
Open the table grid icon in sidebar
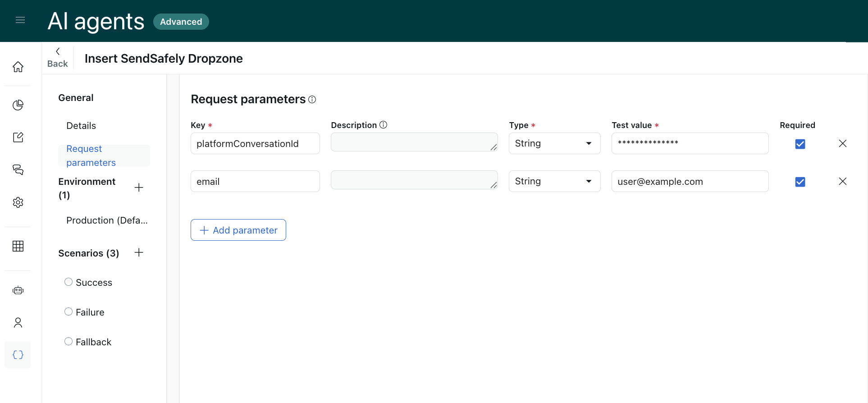(18, 246)
